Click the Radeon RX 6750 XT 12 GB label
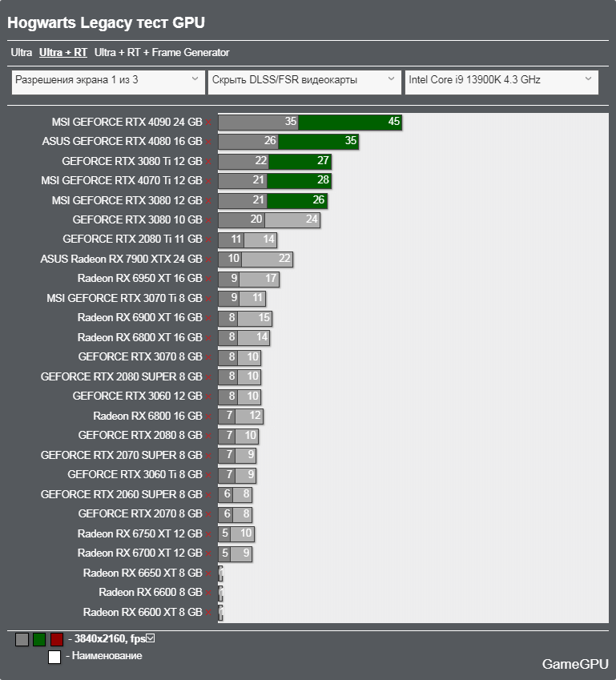 click(x=139, y=534)
